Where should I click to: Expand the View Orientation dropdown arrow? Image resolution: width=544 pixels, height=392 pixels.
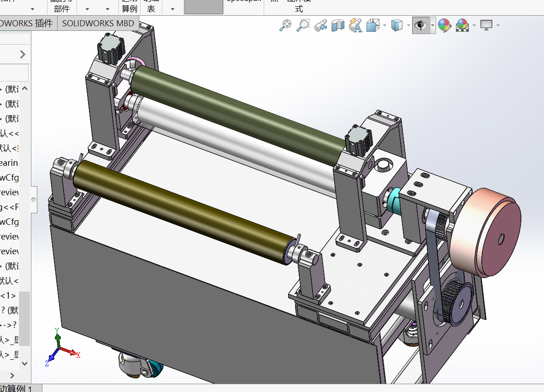384,25
